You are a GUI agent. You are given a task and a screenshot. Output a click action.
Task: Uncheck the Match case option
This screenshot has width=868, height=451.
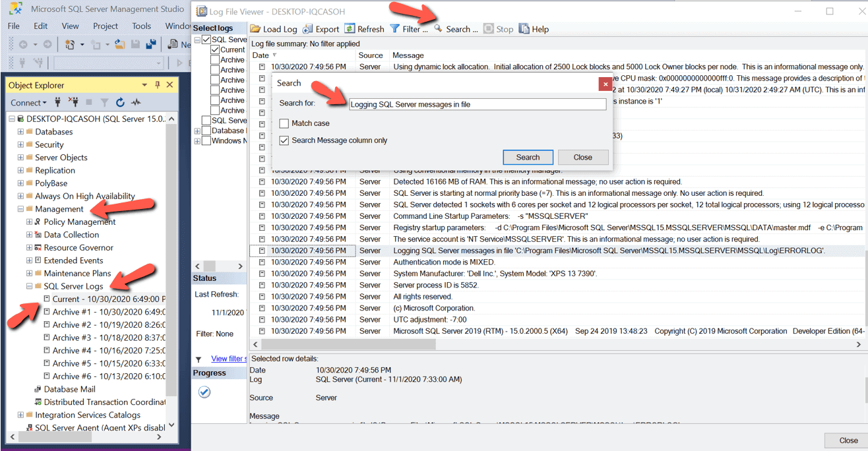[x=284, y=123]
